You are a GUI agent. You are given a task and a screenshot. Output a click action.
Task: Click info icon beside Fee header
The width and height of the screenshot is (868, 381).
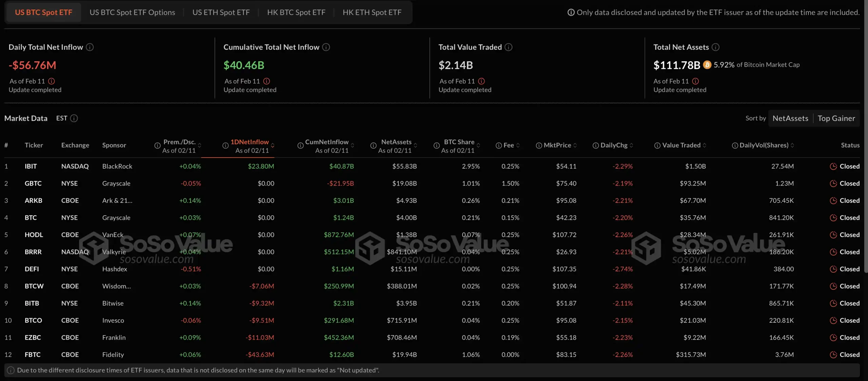[498, 146]
